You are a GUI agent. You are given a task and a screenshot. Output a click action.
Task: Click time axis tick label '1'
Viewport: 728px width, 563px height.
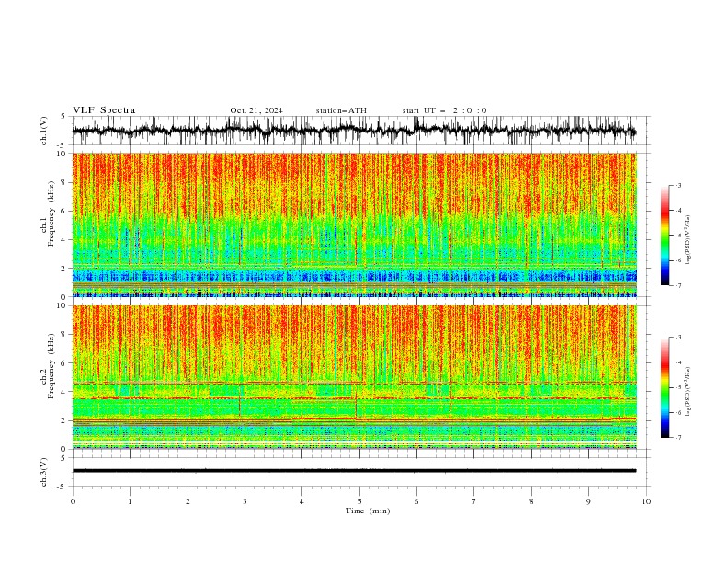tap(130, 501)
